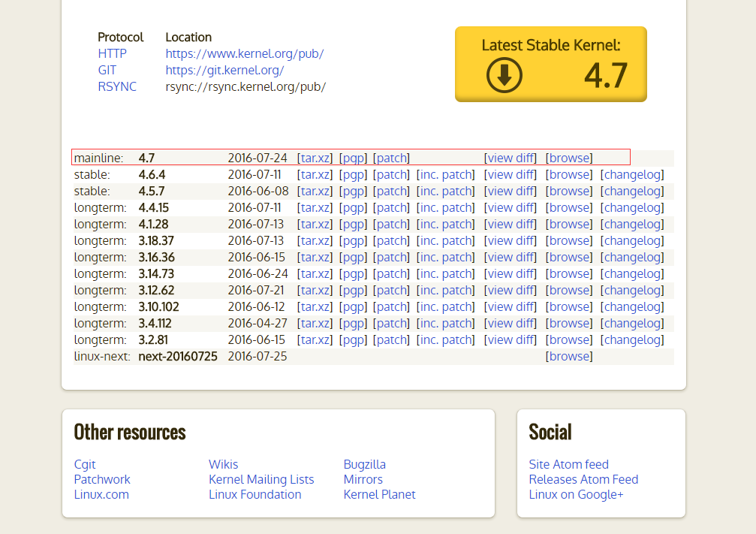Download tar.xz for mainline 4.7
The width and height of the screenshot is (756, 534).
[x=315, y=158]
